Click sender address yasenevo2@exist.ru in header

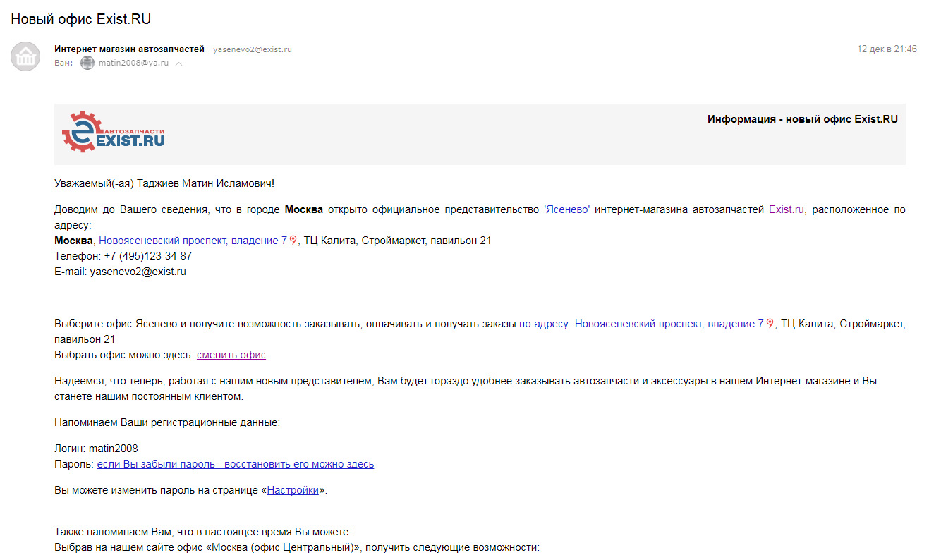[x=252, y=49]
